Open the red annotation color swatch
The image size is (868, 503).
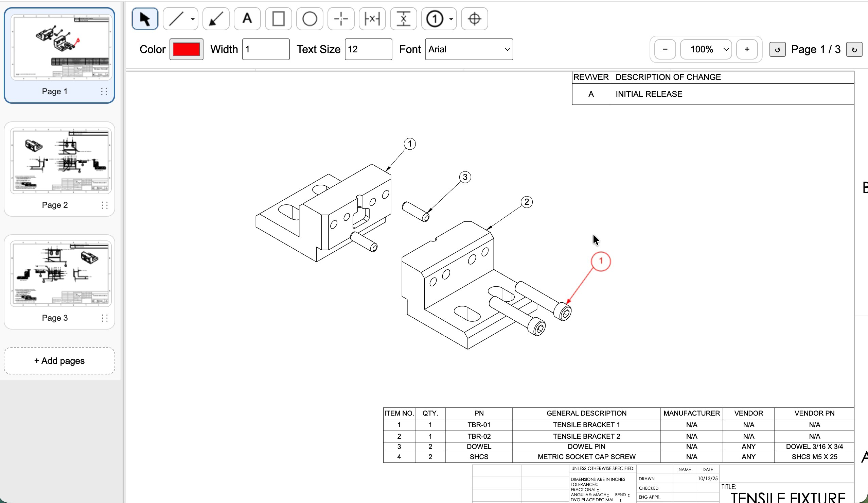click(186, 49)
